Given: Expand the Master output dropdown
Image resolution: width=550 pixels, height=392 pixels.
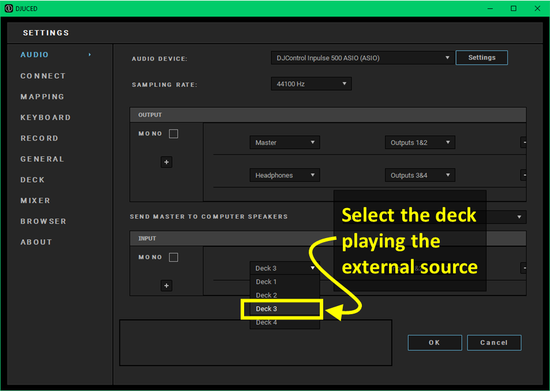Looking at the screenshot, I should pyautogui.click(x=285, y=142).
